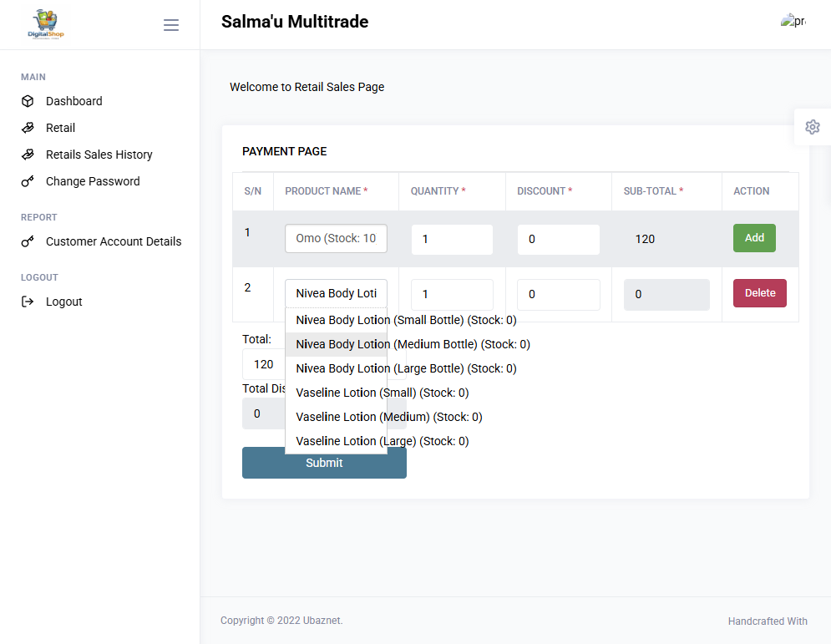The image size is (831, 644).
Task: Open Dashboard from the sidebar
Action: point(73,101)
